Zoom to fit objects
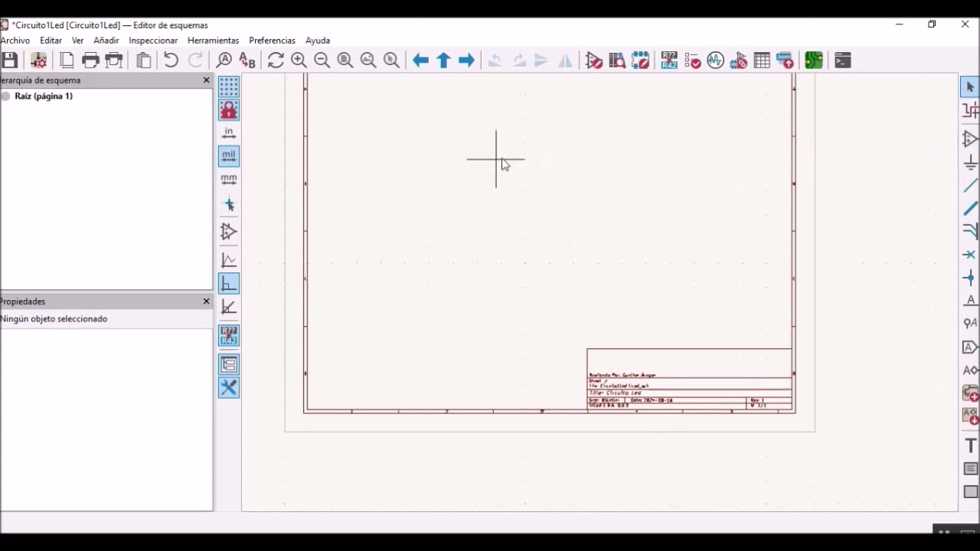This screenshot has width=980, height=551. pyautogui.click(x=368, y=60)
